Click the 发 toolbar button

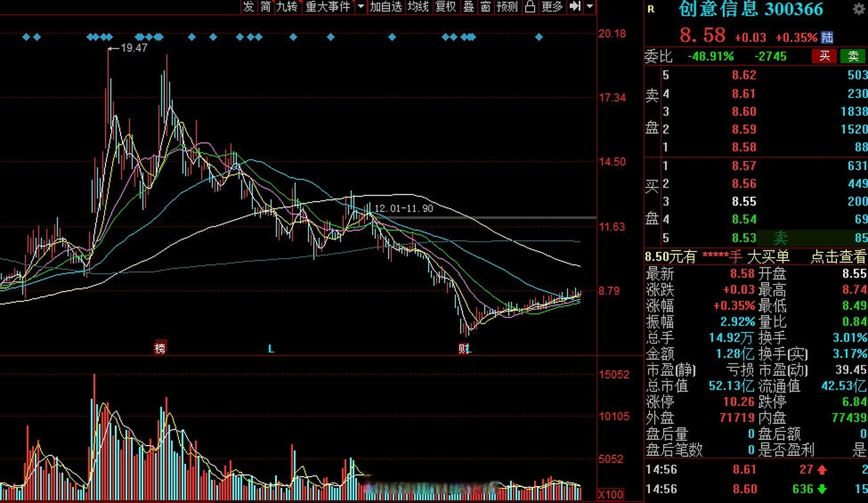pos(249,7)
